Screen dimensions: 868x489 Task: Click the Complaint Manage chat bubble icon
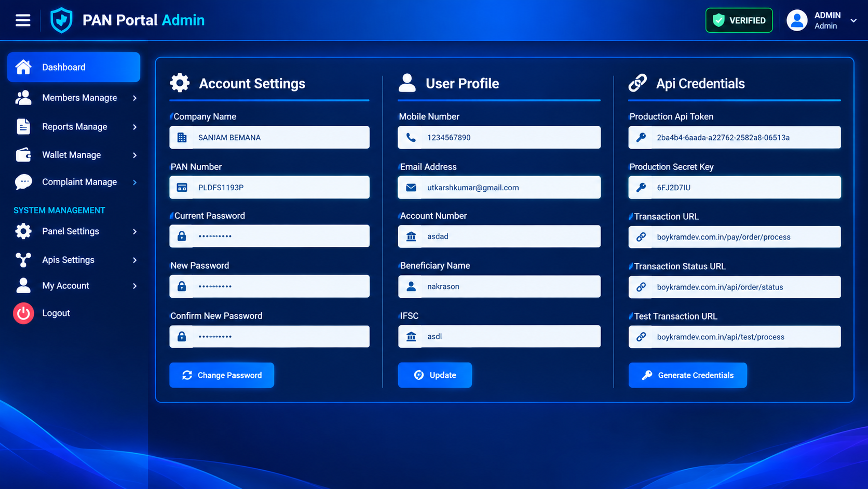pos(23,182)
